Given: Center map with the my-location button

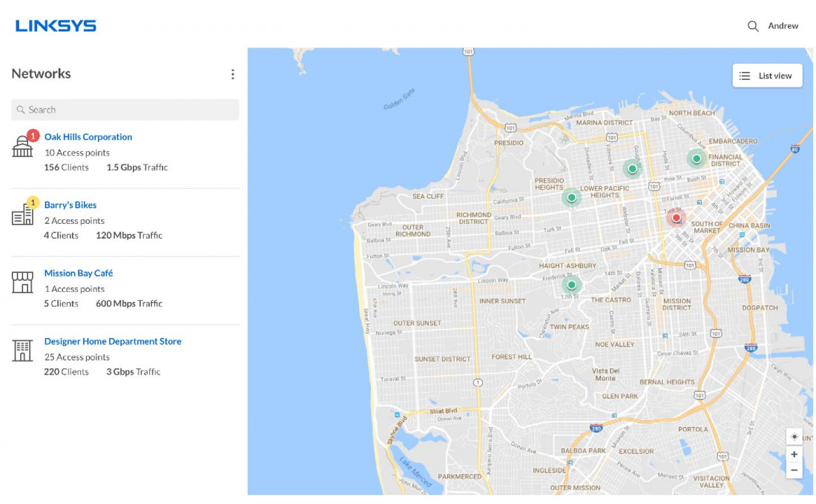Looking at the screenshot, I should coord(794,437).
